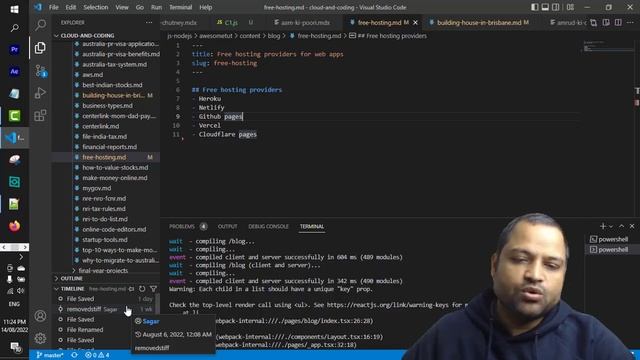Create a new terminal with plus icon
This screenshot has width=640, height=360.
click(x=603, y=226)
